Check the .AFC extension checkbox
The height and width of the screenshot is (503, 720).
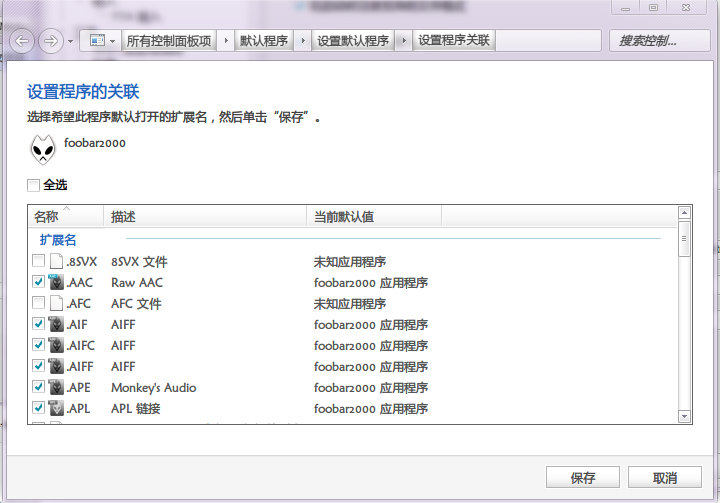coord(39,303)
